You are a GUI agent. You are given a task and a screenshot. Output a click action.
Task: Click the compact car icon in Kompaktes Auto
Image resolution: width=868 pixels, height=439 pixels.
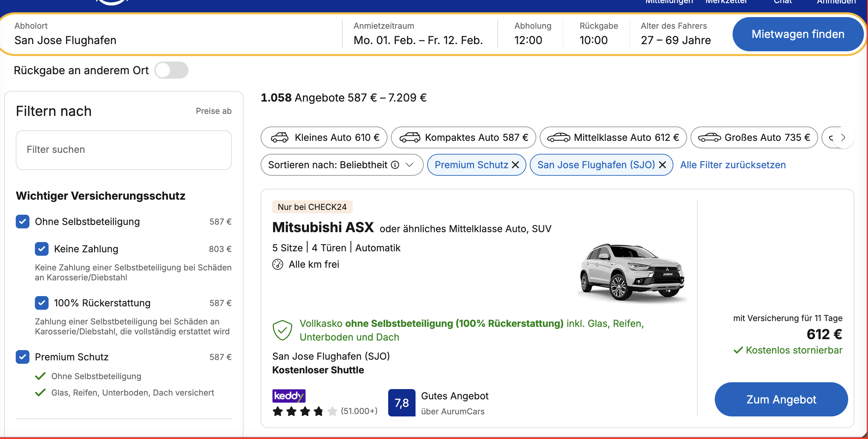410,137
